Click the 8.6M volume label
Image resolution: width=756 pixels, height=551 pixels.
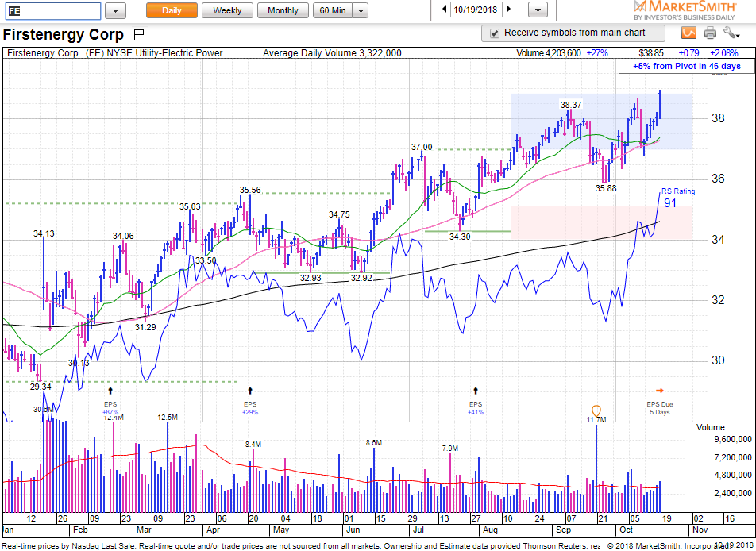point(374,442)
